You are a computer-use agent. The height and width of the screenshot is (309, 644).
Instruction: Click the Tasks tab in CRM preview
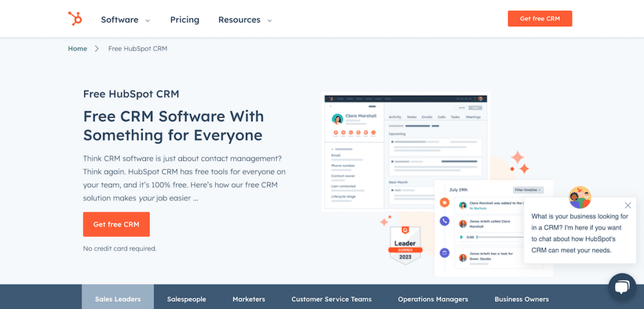pyautogui.click(x=455, y=117)
